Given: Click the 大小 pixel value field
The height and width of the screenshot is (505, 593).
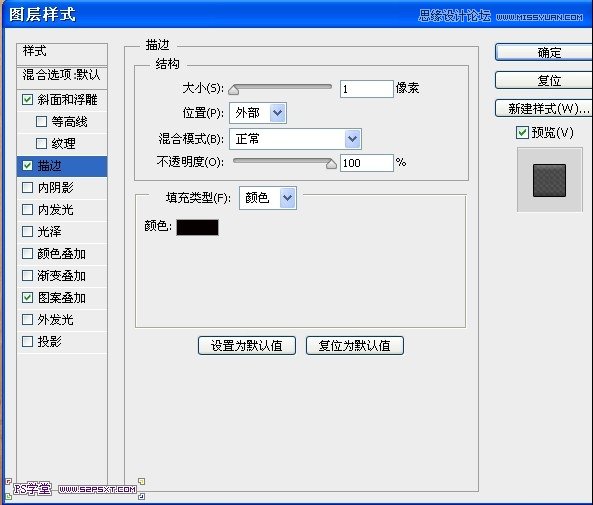Looking at the screenshot, I should 366,89.
